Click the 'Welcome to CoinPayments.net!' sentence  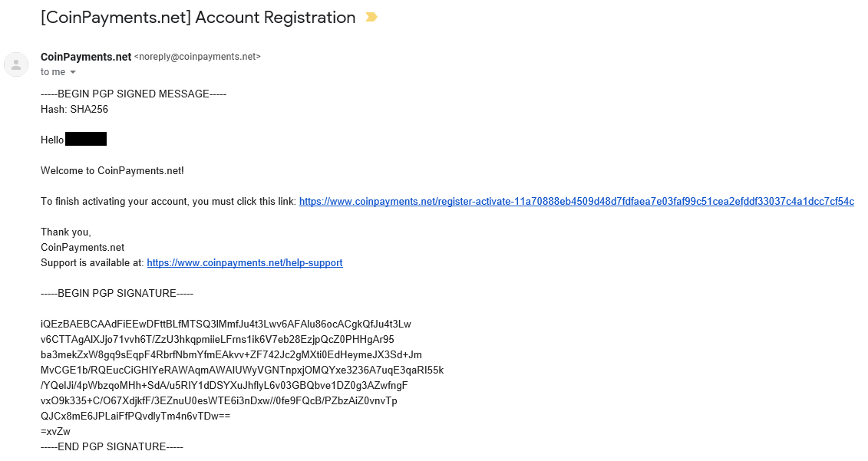[x=112, y=170]
